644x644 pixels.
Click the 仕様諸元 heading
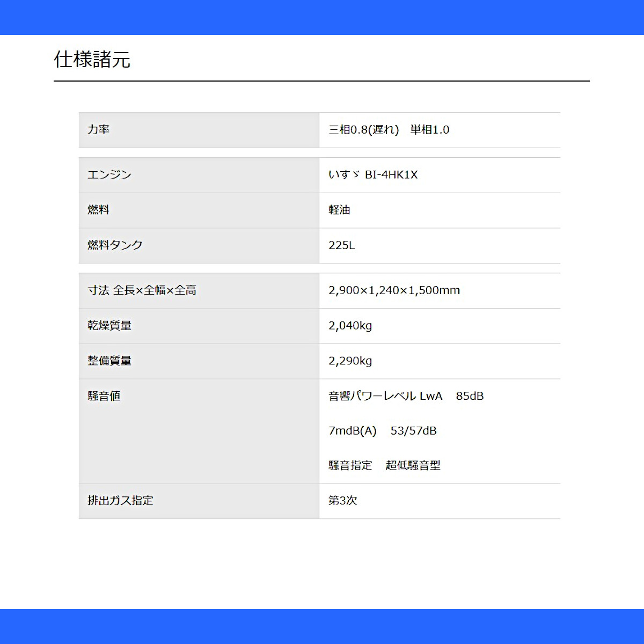[x=92, y=60]
